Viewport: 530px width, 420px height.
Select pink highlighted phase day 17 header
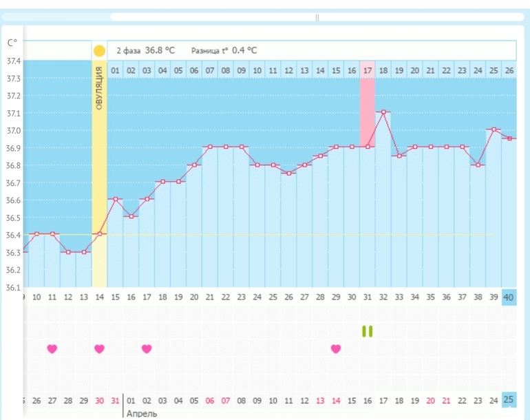pos(368,70)
